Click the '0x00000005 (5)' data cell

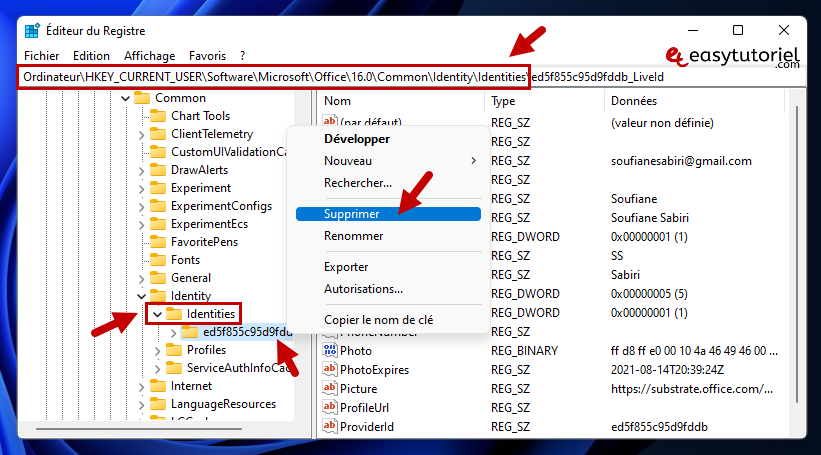[649, 293]
